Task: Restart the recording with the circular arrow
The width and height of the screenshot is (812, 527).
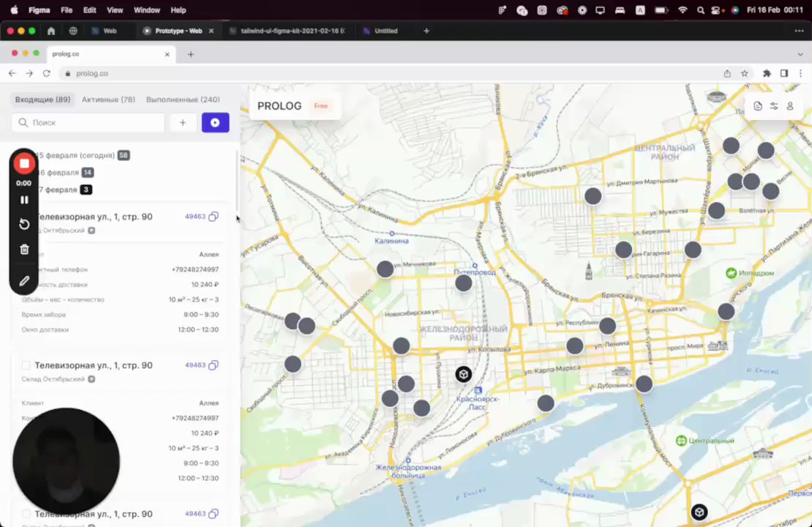Action: click(24, 225)
